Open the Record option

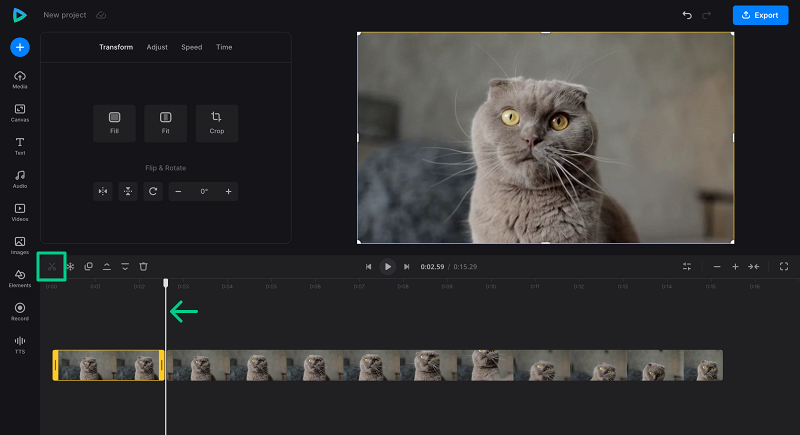(20, 312)
